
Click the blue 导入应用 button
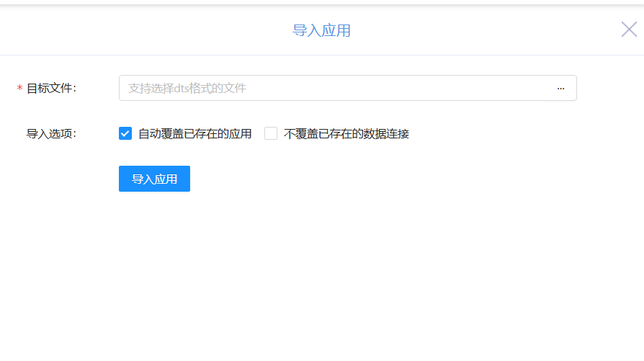pos(154,179)
